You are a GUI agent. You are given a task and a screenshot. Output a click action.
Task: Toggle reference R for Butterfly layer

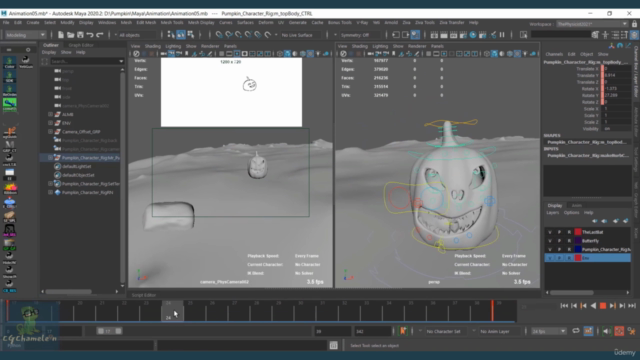569,241
